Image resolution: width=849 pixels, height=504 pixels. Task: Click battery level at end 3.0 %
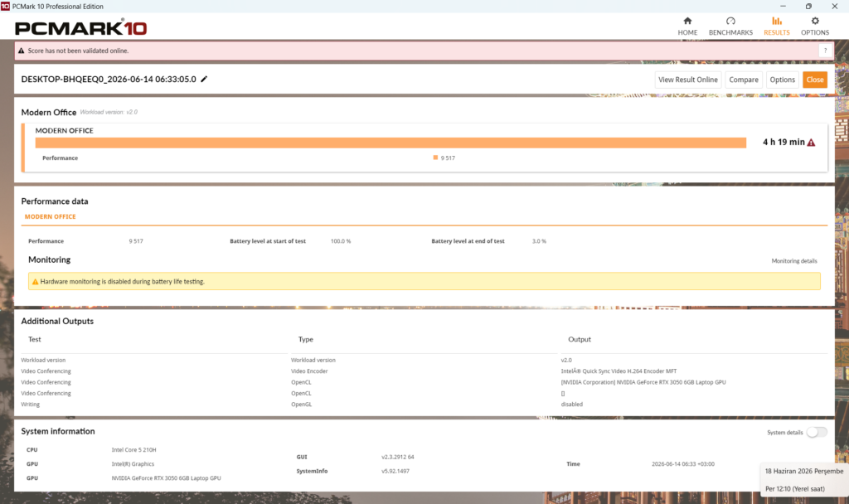539,241
